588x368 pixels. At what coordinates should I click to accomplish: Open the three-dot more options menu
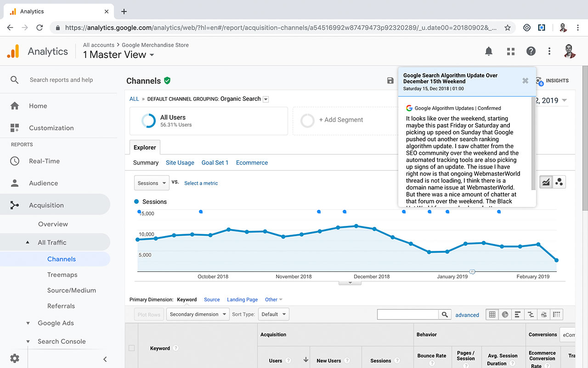point(549,51)
